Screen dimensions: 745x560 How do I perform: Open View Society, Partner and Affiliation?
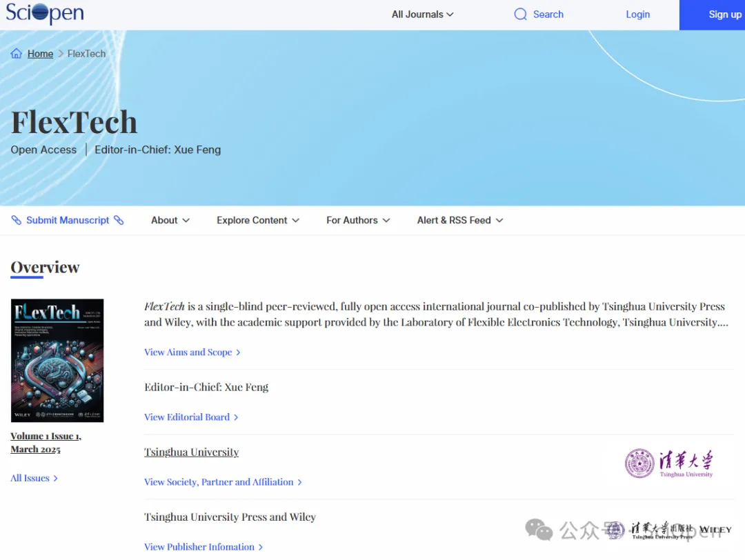[x=223, y=482]
